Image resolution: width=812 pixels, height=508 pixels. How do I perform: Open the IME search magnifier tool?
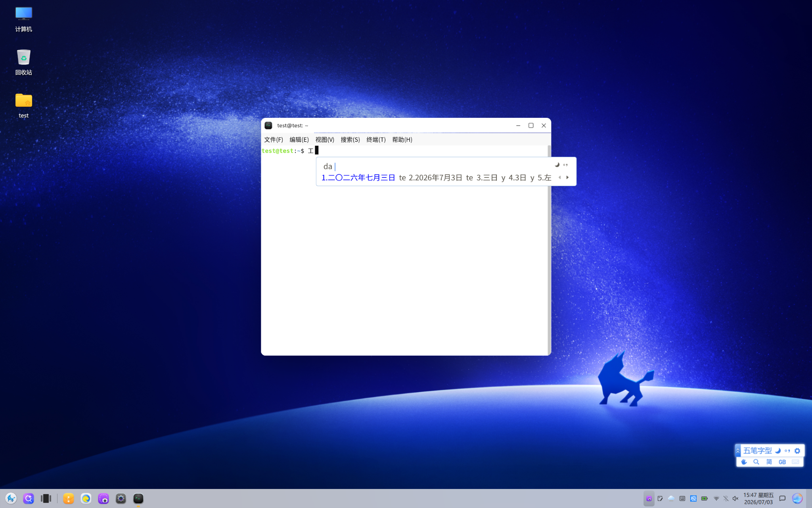pos(756,462)
